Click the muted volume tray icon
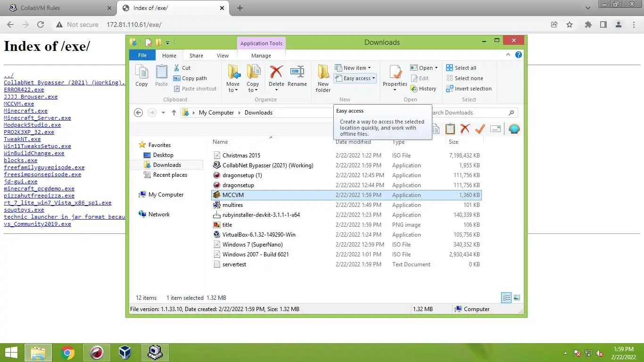This screenshot has height=362, width=644. 600,353
